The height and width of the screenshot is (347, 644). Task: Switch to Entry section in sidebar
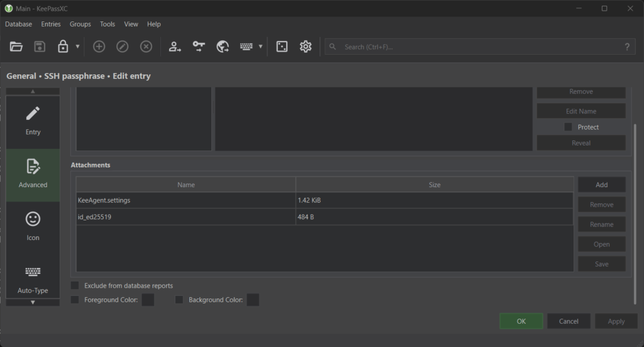coord(33,122)
